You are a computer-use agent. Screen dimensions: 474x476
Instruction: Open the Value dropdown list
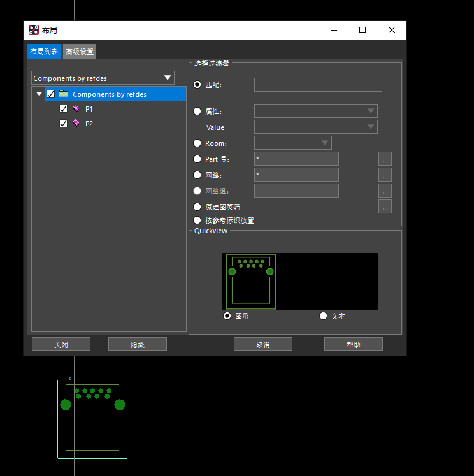[x=315, y=127]
